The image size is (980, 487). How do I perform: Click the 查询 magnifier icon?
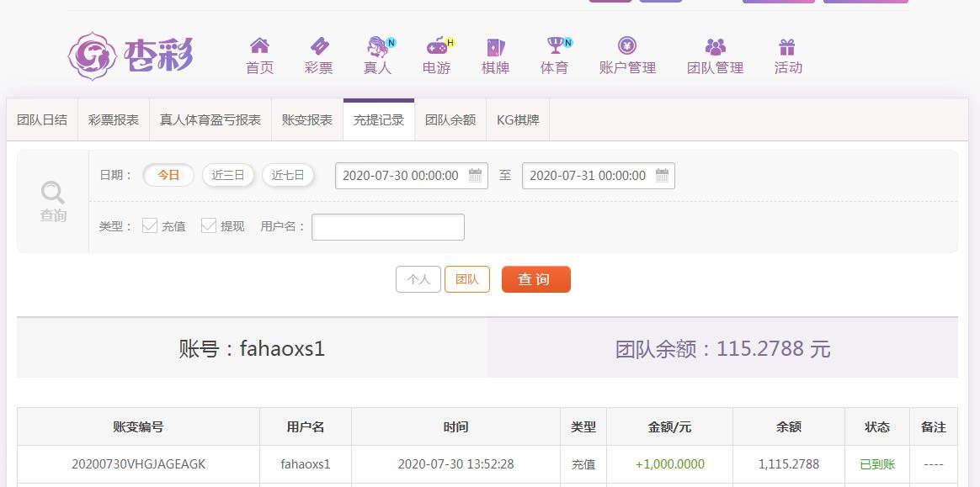52,193
